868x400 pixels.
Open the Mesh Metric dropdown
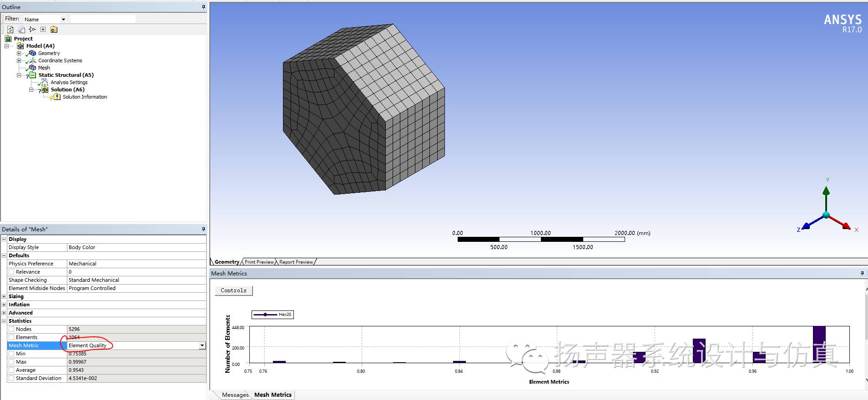[x=202, y=345]
